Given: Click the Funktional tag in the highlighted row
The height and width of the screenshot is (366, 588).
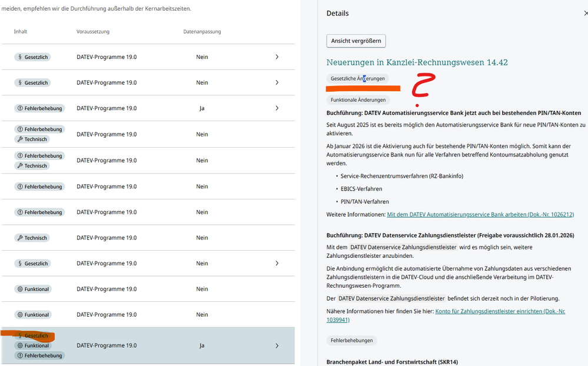Looking at the screenshot, I should click(33, 345).
